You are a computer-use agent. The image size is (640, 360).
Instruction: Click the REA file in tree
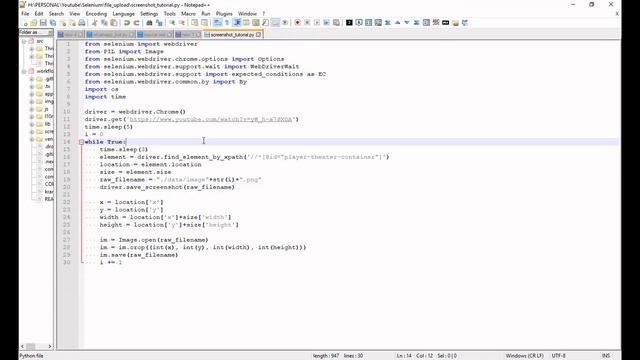tap(49, 199)
